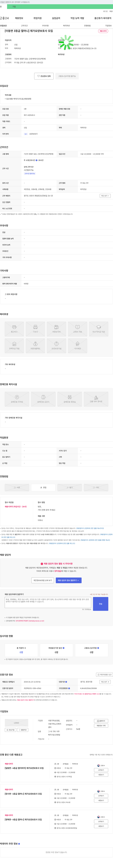The height and width of the screenshot is (868, 113).
Task: Click the 교육비 지원 welfare icon
Action: coord(78,329)
